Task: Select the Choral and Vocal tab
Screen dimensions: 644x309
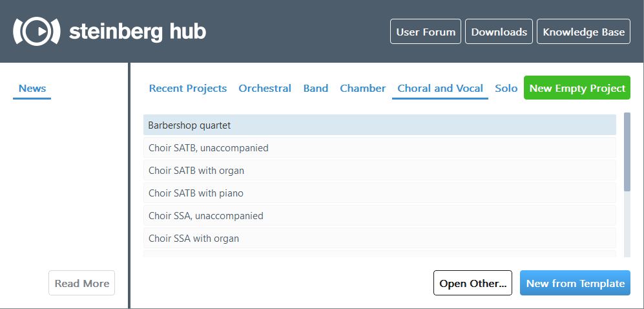Action: coord(441,89)
